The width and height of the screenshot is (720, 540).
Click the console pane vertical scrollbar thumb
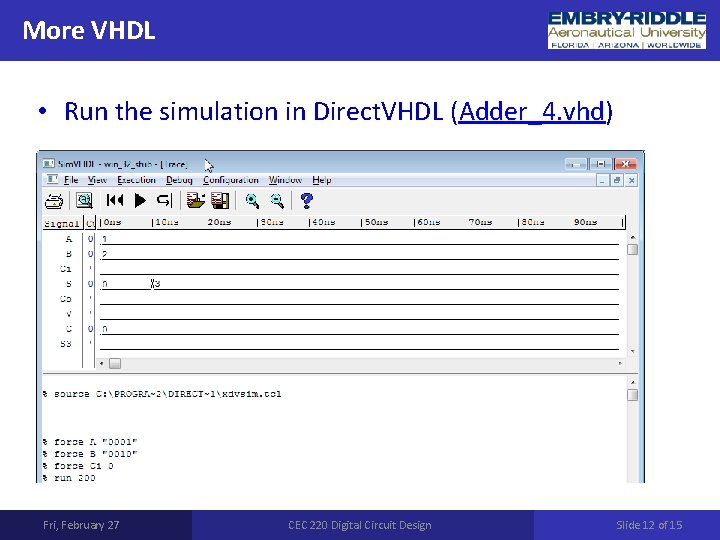click(x=632, y=395)
